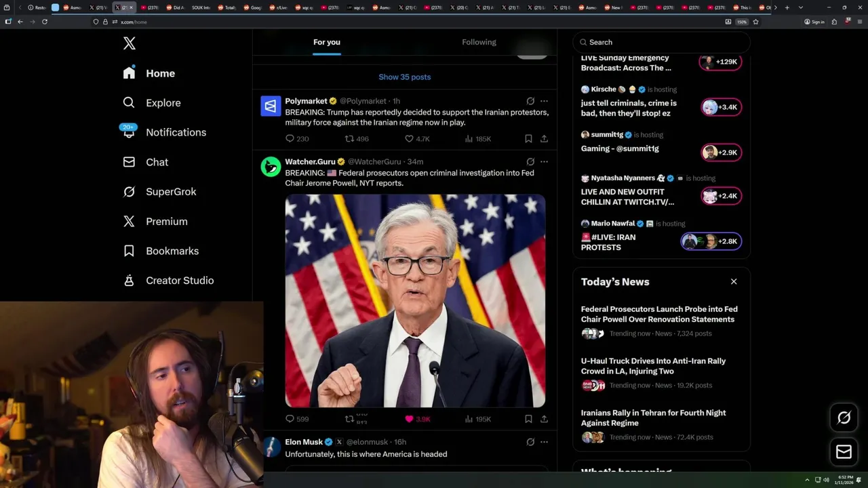Dismiss the Today's News panel
This screenshot has width=868, height=488.
point(734,281)
